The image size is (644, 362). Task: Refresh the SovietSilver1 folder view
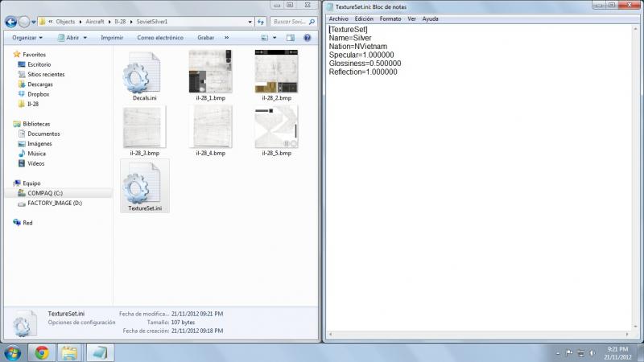[x=261, y=22]
